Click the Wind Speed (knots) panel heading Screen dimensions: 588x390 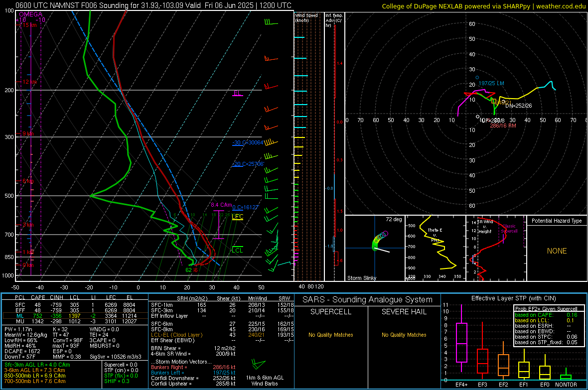(306, 17)
